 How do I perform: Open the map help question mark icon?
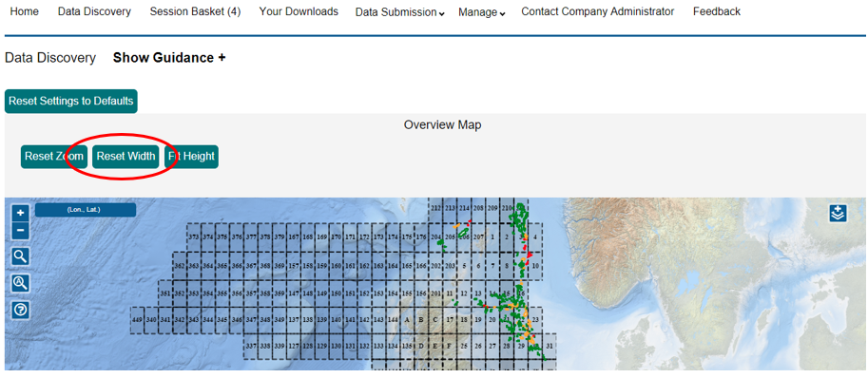click(20, 310)
